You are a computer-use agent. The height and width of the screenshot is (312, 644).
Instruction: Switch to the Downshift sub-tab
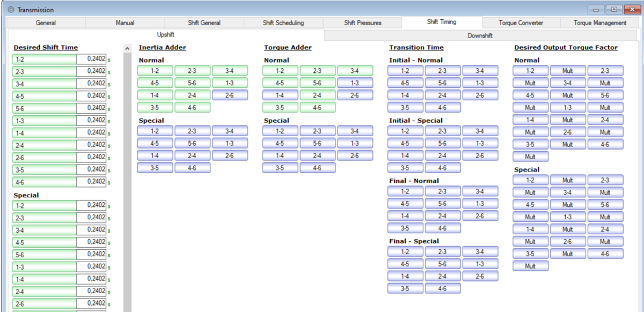click(x=480, y=35)
